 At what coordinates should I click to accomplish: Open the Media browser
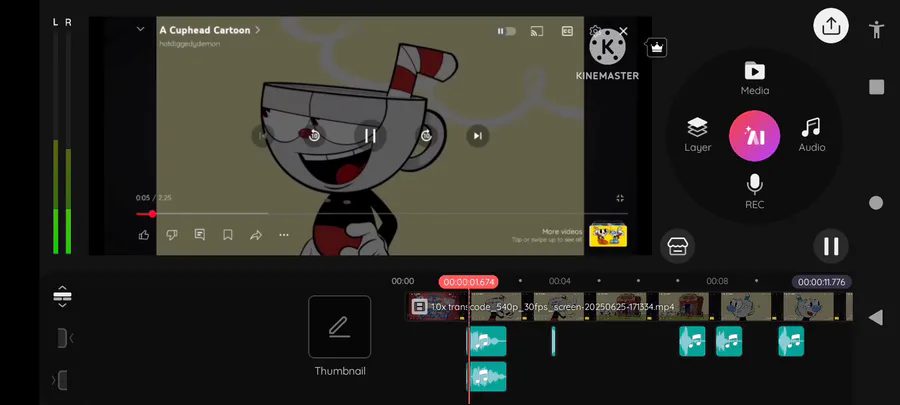click(754, 79)
